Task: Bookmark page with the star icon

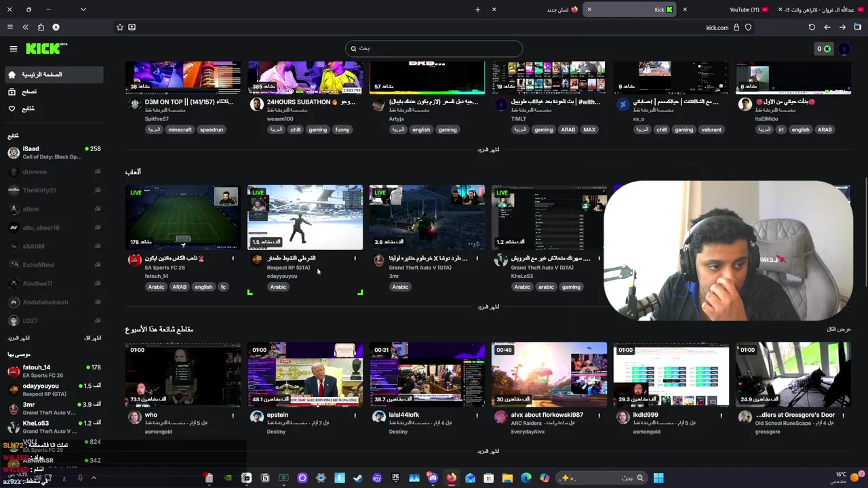Action: coord(120,27)
